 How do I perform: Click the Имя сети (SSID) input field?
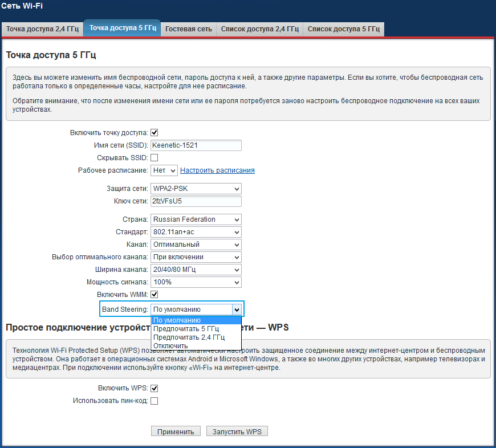point(196,145)
